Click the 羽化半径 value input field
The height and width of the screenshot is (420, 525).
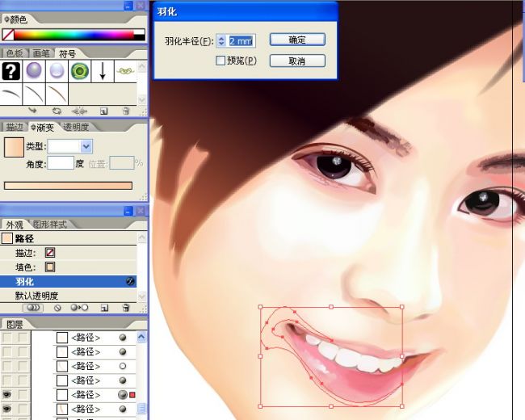coord(241,40)
